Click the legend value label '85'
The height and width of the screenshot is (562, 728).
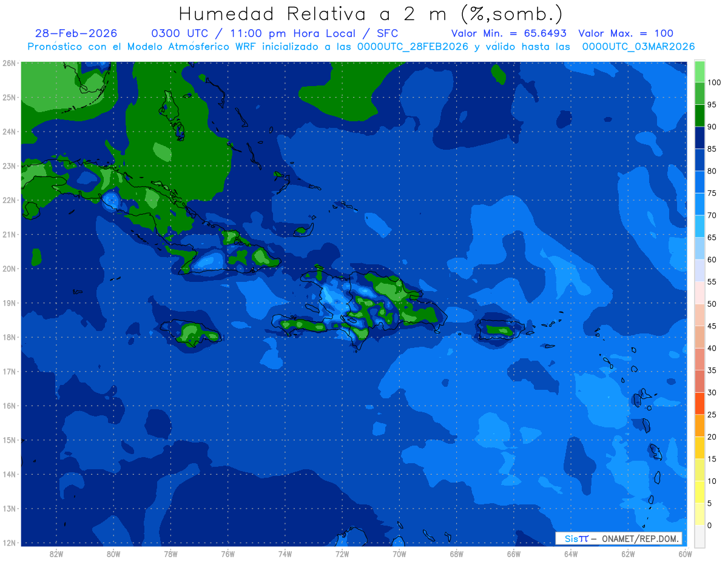pyautogui.click(x=711, y=149)
